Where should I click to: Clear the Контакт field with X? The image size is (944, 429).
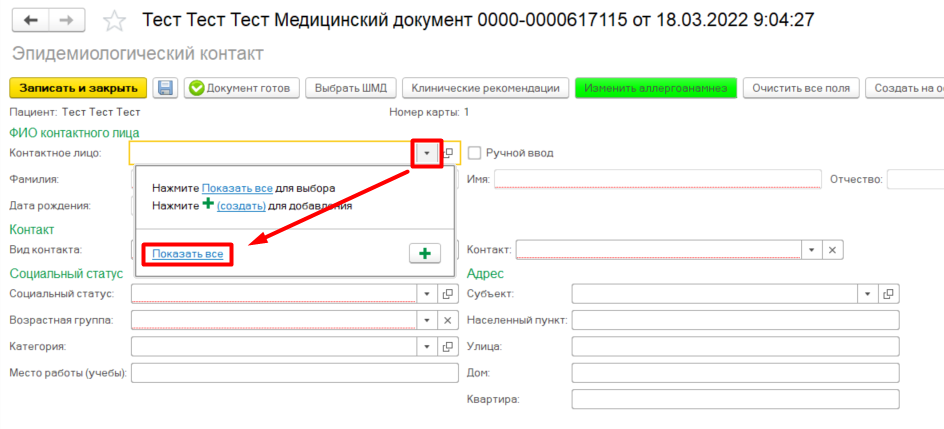pos(835,250)
